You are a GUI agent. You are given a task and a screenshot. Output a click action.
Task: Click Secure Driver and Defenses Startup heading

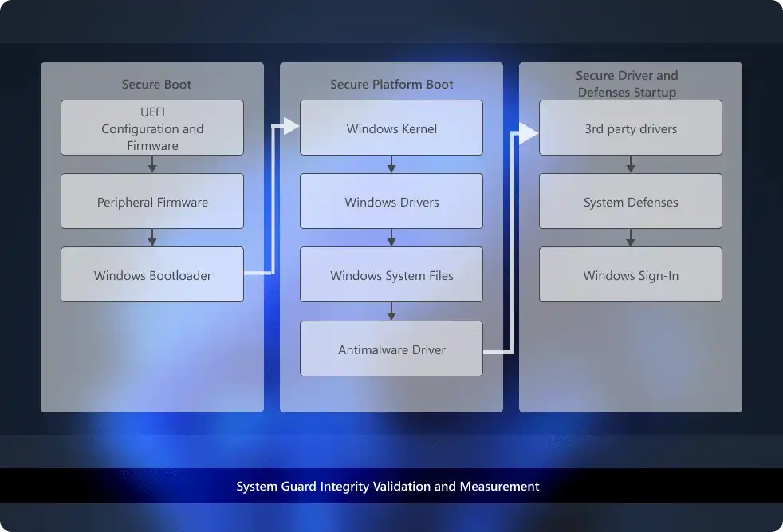coord(627,84)
